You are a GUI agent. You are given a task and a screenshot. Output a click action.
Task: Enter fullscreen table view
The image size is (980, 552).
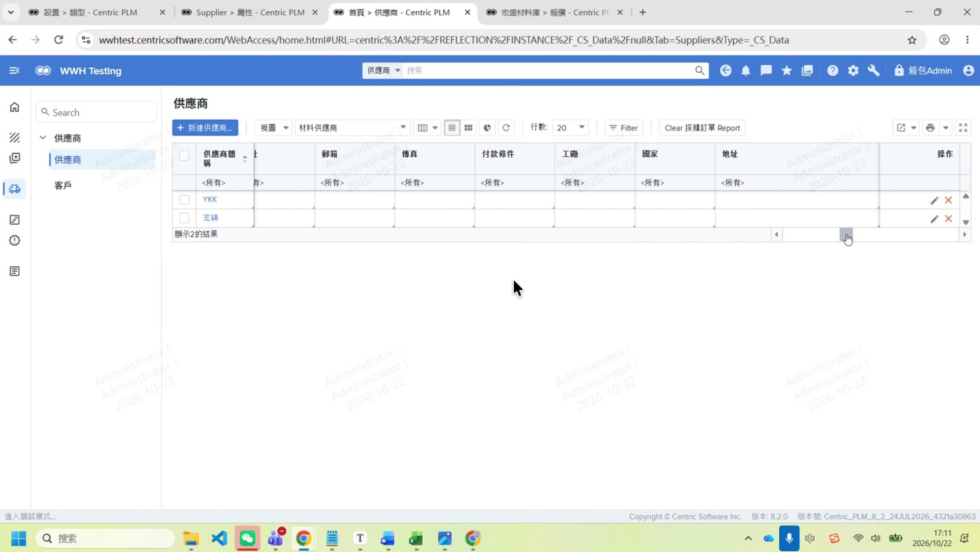click(x=963, y=128)
